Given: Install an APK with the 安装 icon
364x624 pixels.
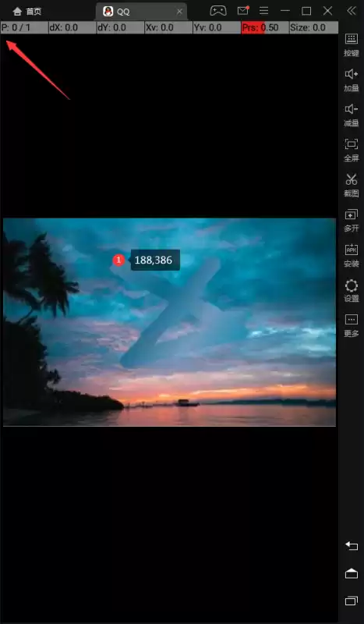Looking at the screenshot, I should click(352, 255).
